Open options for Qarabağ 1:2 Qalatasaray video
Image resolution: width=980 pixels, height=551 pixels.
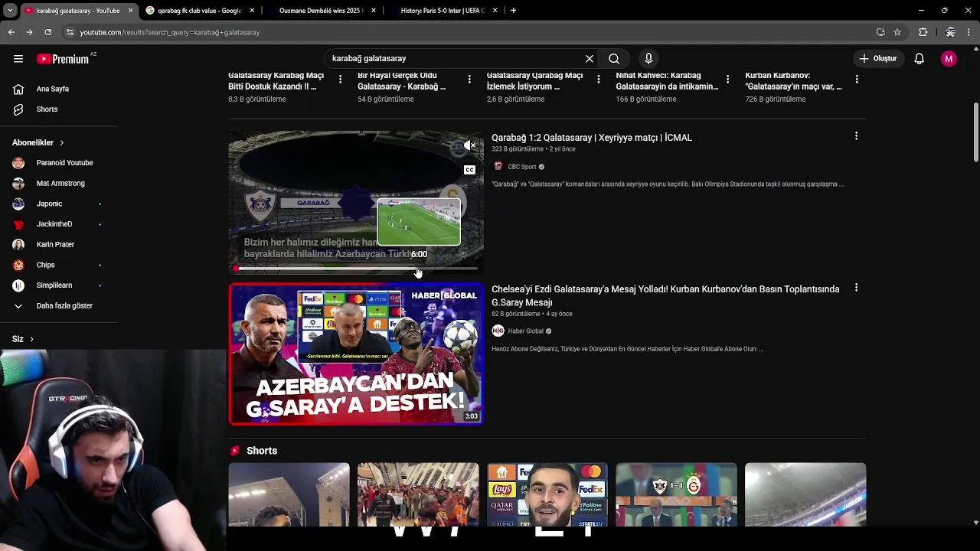coord(856,136)
